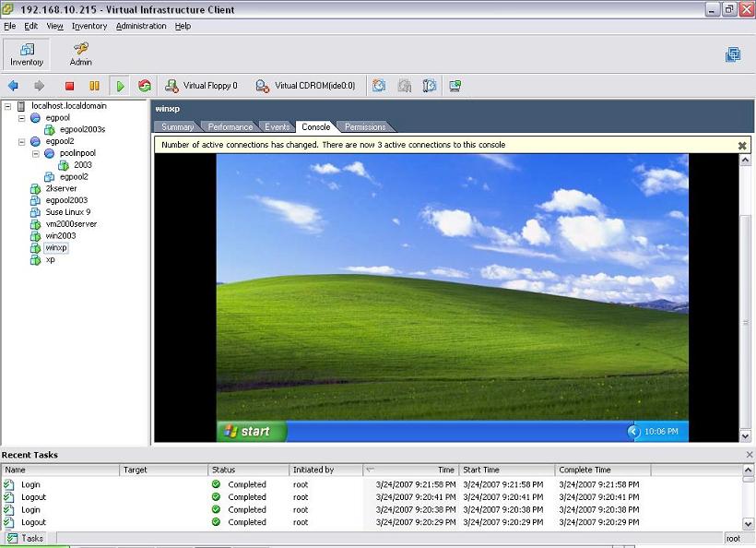Sort tasks by Complete Time column

pos(603,470)
